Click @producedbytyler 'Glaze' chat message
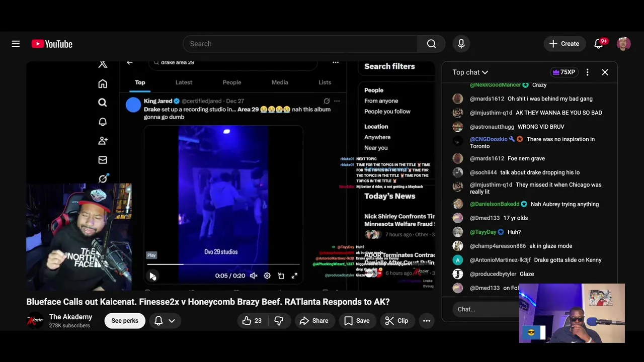This screenshot has height=362, width=644. 528,274
